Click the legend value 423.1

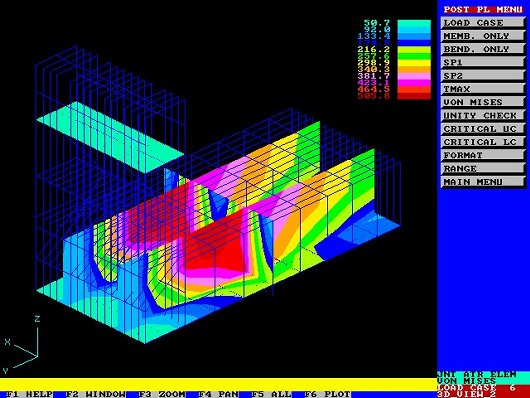374,83
